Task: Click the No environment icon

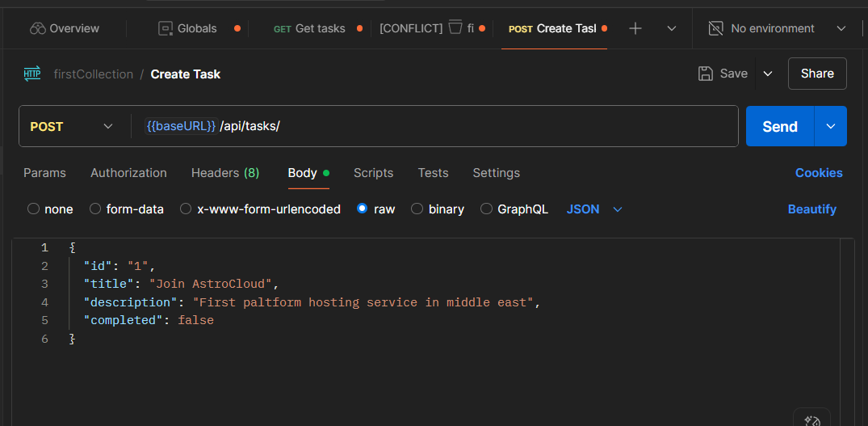Action: pyautogui.click(x=716, y=28)
